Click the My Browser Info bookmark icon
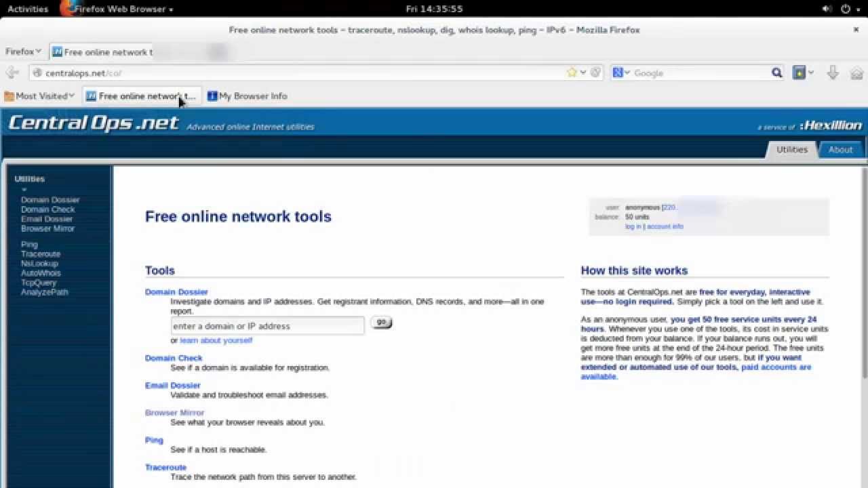The image size is (868, 488). tap(212, 96)
